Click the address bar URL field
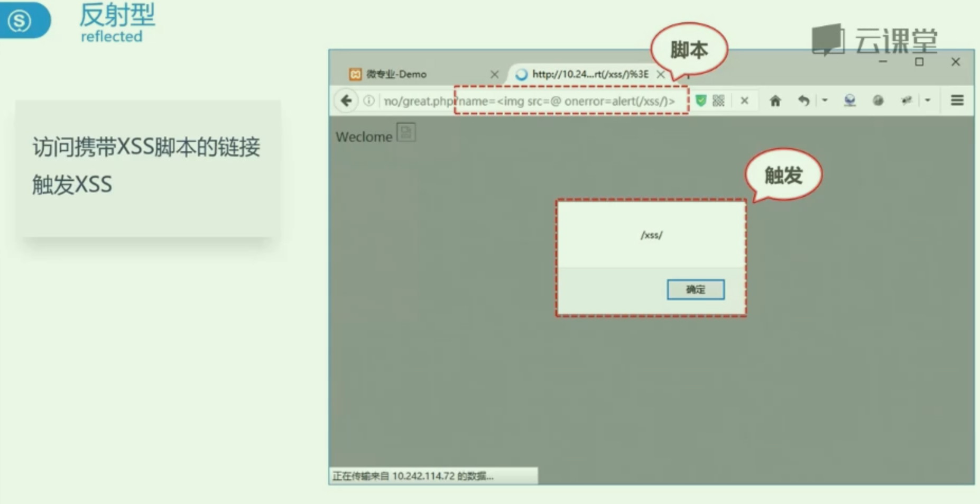This screenshot has height=504, width=980. pyautogui.click(x=529, y=101)
